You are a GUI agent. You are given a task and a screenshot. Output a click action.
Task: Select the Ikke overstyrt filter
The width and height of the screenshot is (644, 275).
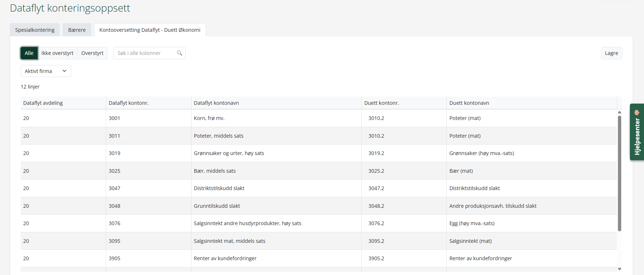pyautogui.click(x=57, y=53)
